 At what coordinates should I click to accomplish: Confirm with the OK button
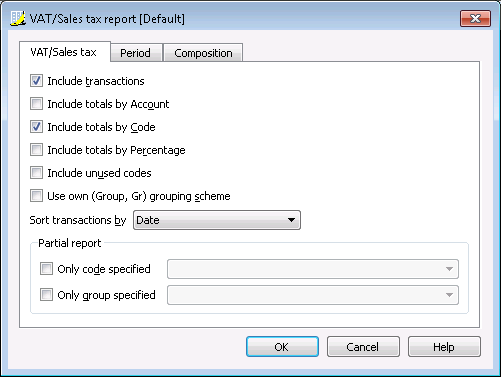click(x=282, y=347)
